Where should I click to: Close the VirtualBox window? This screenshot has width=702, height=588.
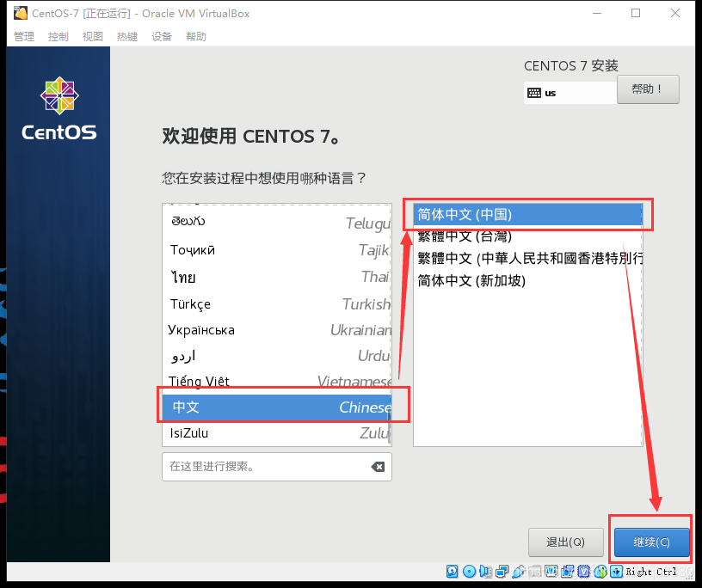675,14
